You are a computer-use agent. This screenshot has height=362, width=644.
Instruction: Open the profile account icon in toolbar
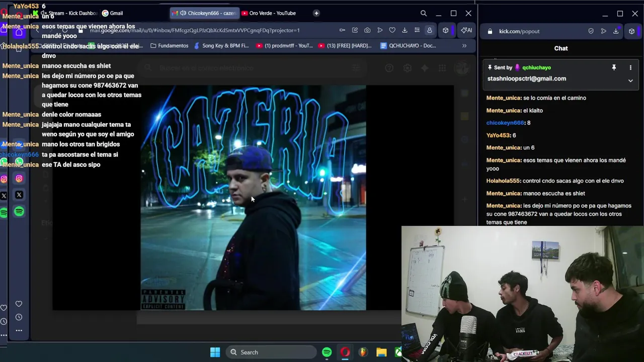(430, 30)
